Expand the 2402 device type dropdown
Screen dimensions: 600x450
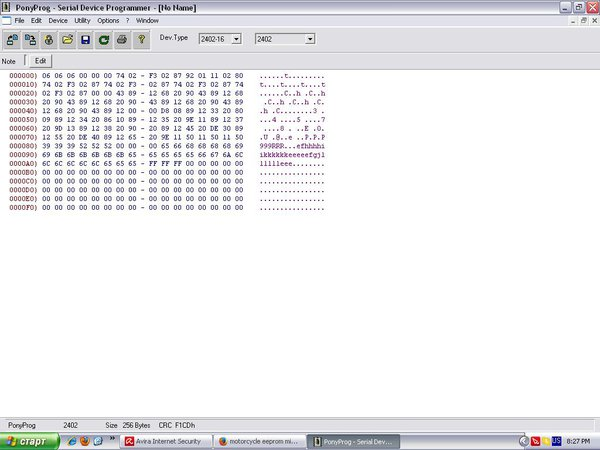[x=310, y=39]
